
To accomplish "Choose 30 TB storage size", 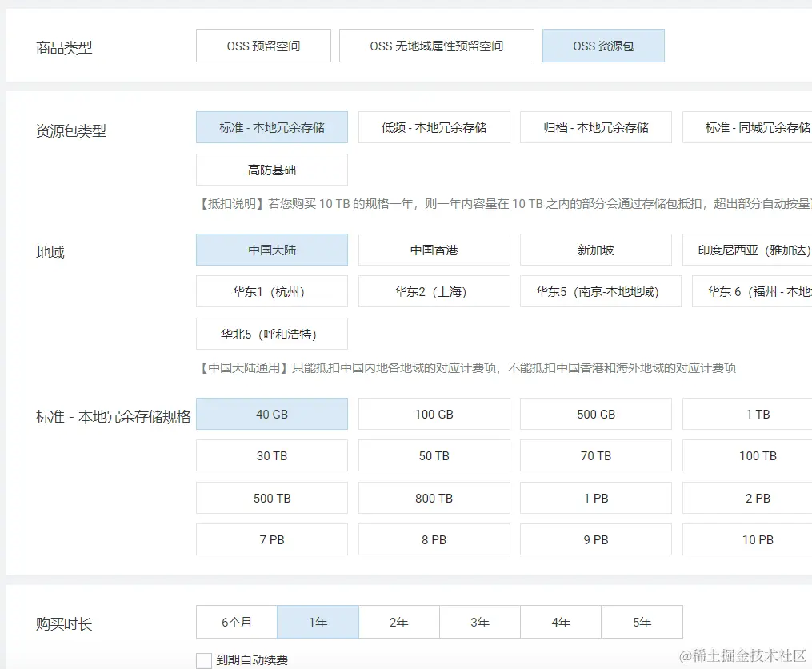I will [x=272, y=455].
